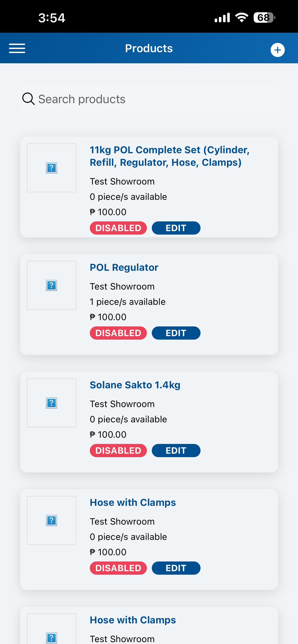Toggle DISABLED badge on first Hose with Clamps
The width and height of the screenshot is (298, 644).
118,568
